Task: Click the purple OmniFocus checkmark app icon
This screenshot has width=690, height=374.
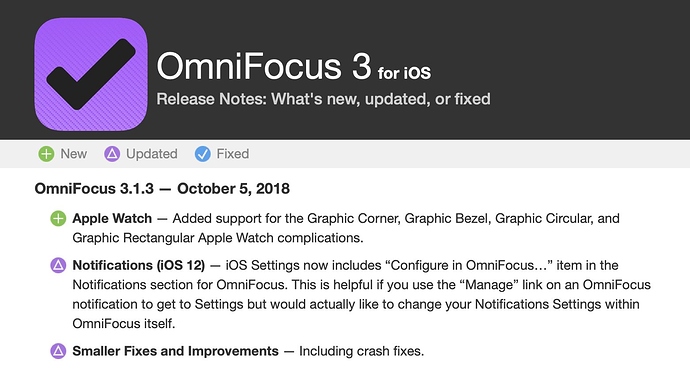Action: [x=91, y=74]
